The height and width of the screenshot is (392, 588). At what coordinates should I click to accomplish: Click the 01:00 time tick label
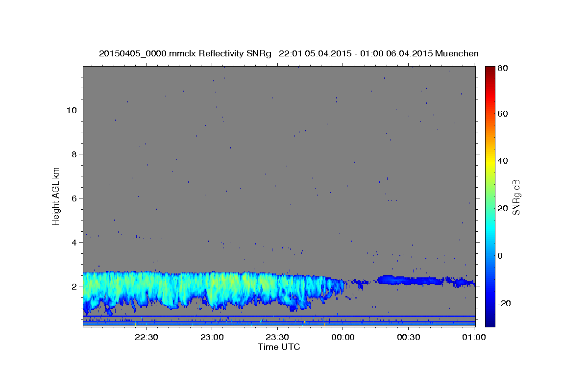(x=474, y=337)
